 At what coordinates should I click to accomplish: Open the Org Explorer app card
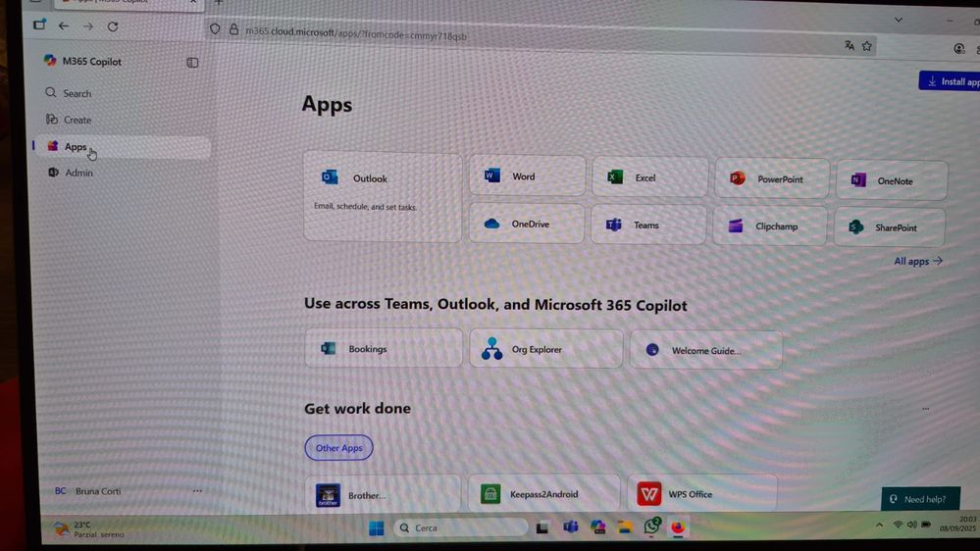pyautogui.click(x=546, y=349)
